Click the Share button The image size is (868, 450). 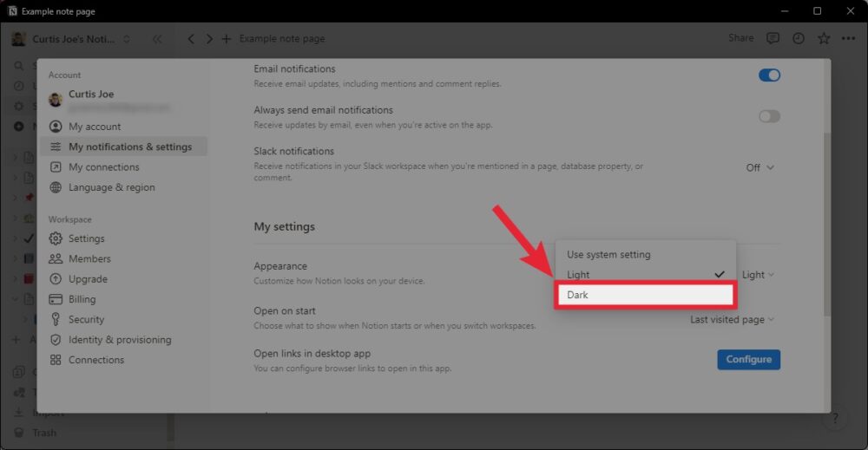740,38
